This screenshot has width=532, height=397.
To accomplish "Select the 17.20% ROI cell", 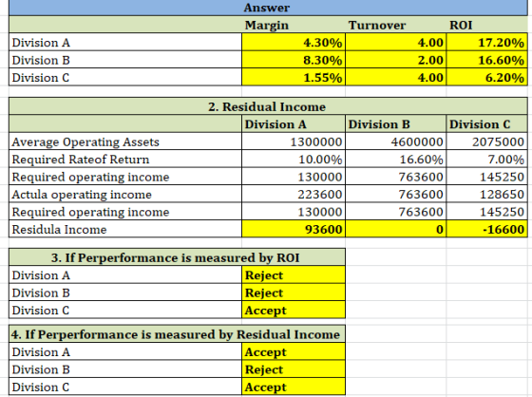I will [x=486, y=43].
